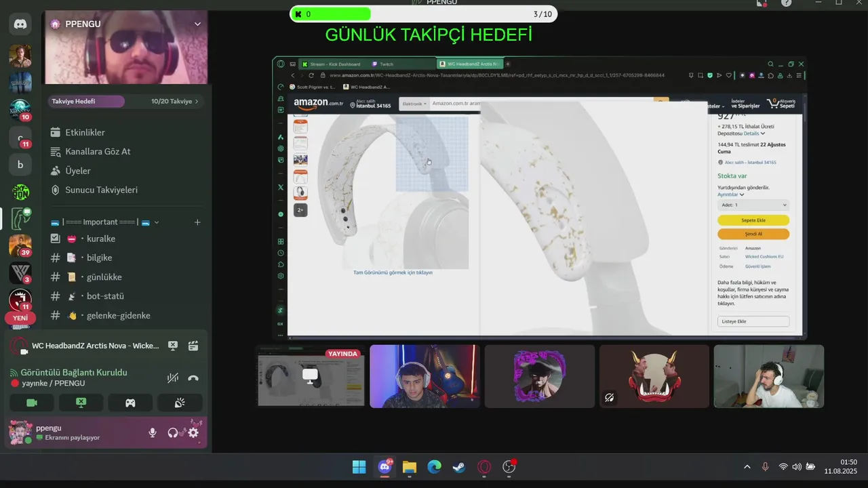The image size is (868, 488).
Task: Select the YAYINDA stream preview tile
Action: pyautogui.click(x=311, y=377)
